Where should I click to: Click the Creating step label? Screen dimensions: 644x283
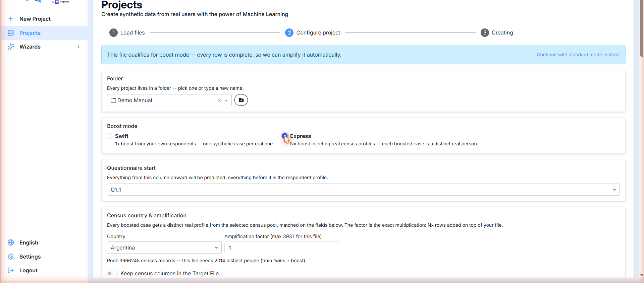tap(502, 32)
